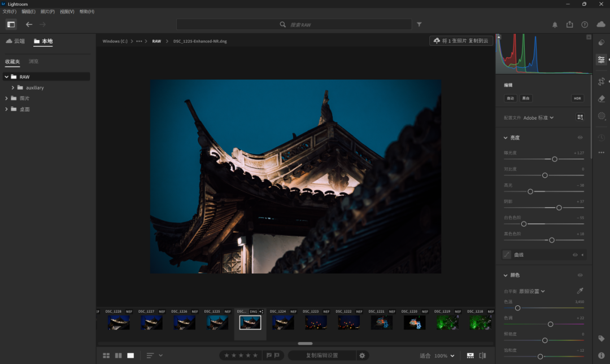Open the 视图(V) menu
610x364 pixels.
67,12
